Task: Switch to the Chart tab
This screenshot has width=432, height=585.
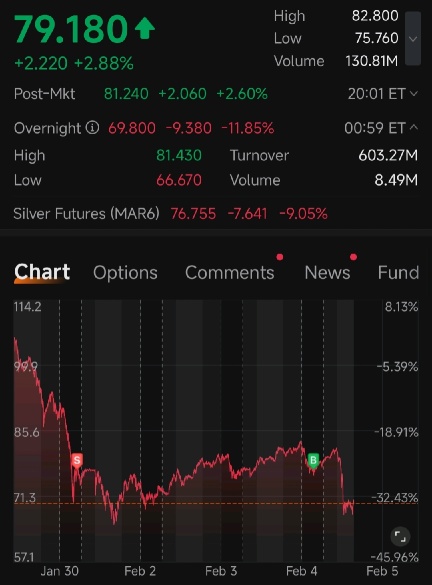Action: tap(42, 272)
